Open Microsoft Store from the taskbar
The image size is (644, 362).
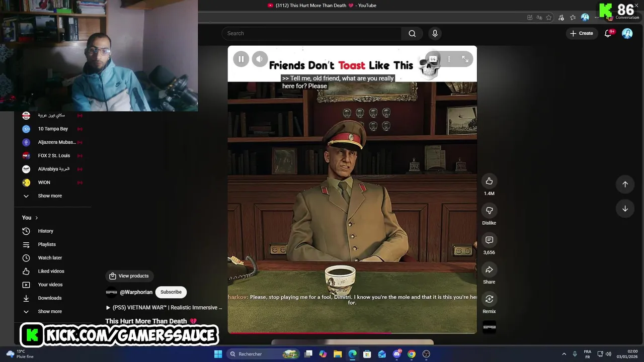(367, 354)
